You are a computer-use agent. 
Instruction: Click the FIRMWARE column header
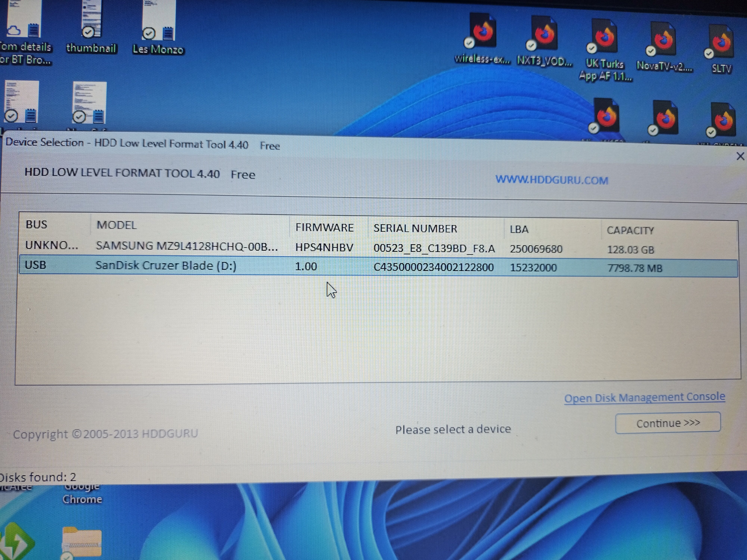tap(324, 228)
